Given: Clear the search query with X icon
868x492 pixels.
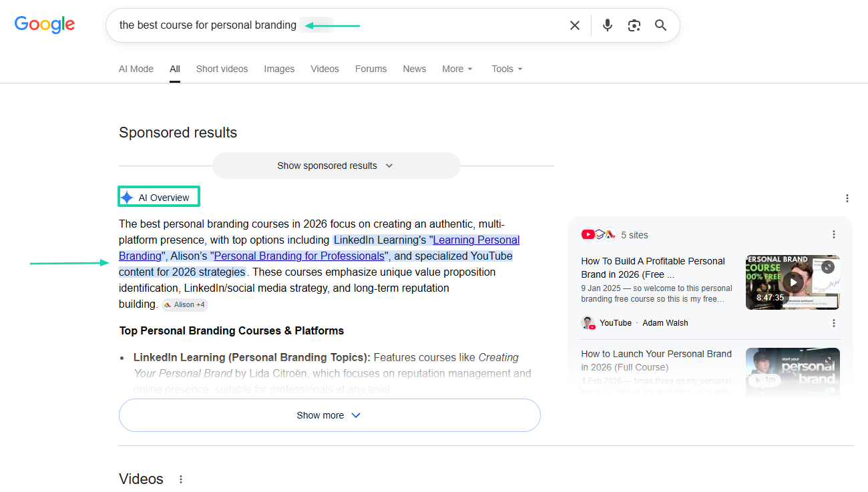Looking at the screenshot, I should click(574, 25).
